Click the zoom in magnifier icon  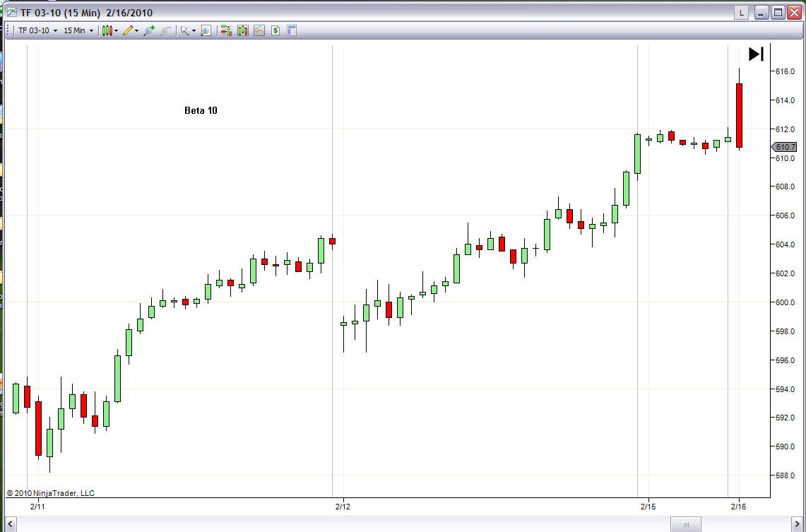tap(149, 30)
